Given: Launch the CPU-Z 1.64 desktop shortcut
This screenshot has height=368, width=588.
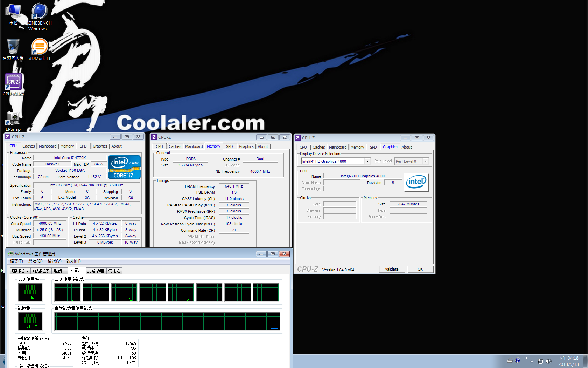Looking at the screenshot, I should (x=13, y=84).
